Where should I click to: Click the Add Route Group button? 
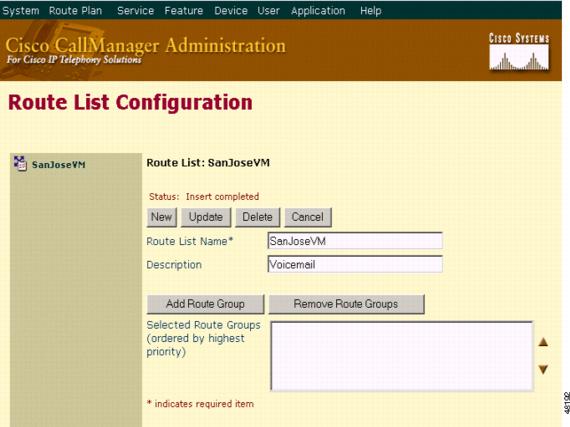205,304
